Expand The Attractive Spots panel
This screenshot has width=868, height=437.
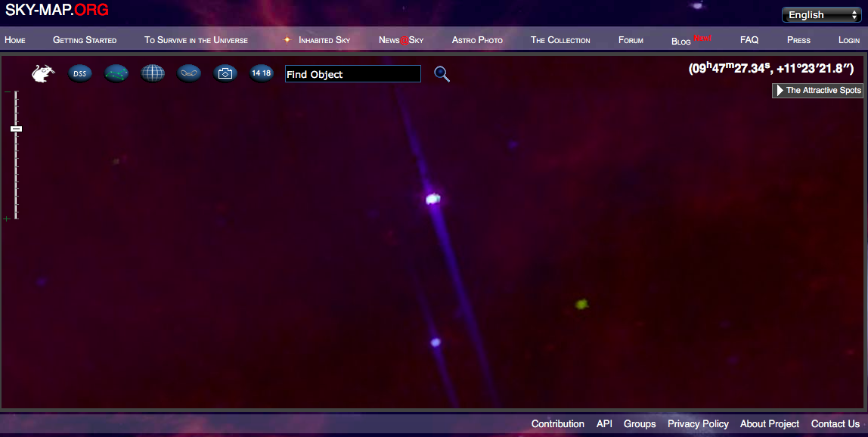(818, 90)
